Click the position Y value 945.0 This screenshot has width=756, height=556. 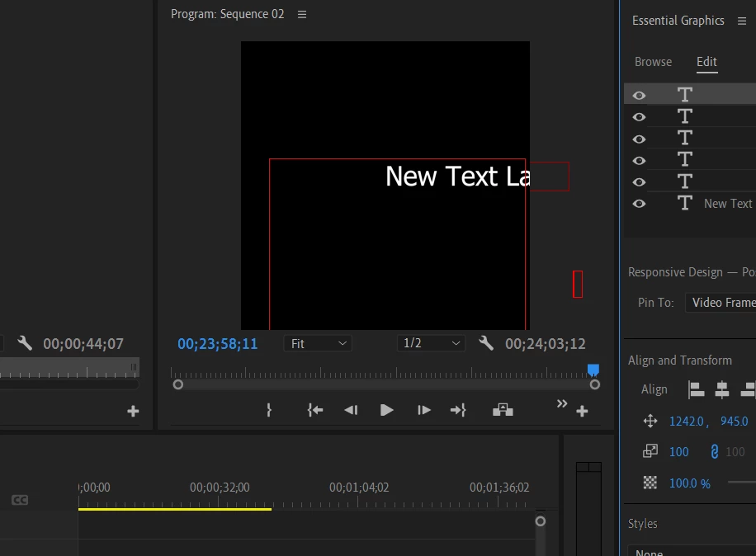pyautogui.click(x=734, y=422)
